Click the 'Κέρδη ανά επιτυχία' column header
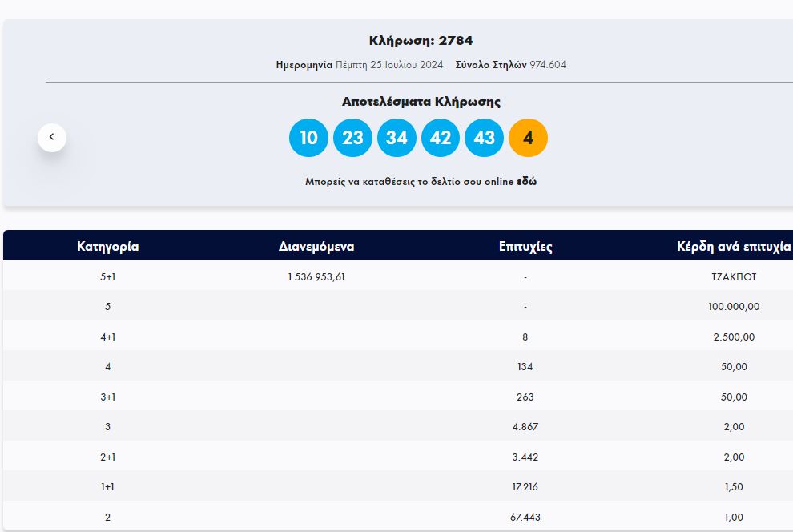 (734, 247)
